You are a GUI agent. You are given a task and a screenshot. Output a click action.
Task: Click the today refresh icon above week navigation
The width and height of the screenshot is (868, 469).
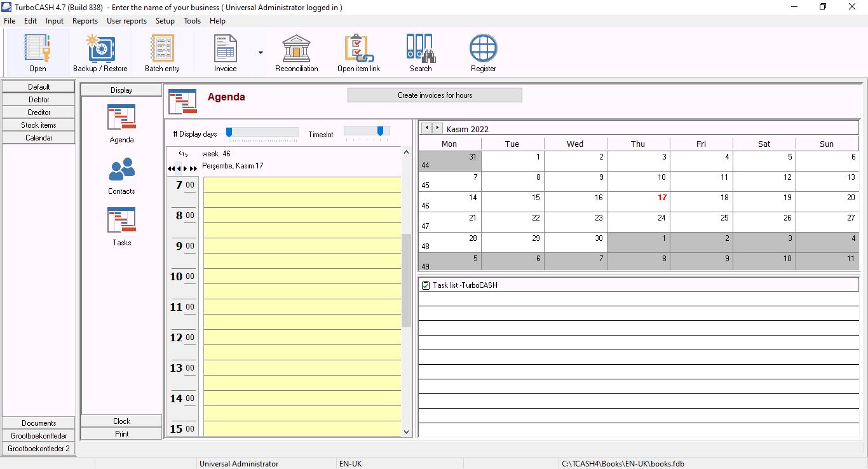(184, 154)
